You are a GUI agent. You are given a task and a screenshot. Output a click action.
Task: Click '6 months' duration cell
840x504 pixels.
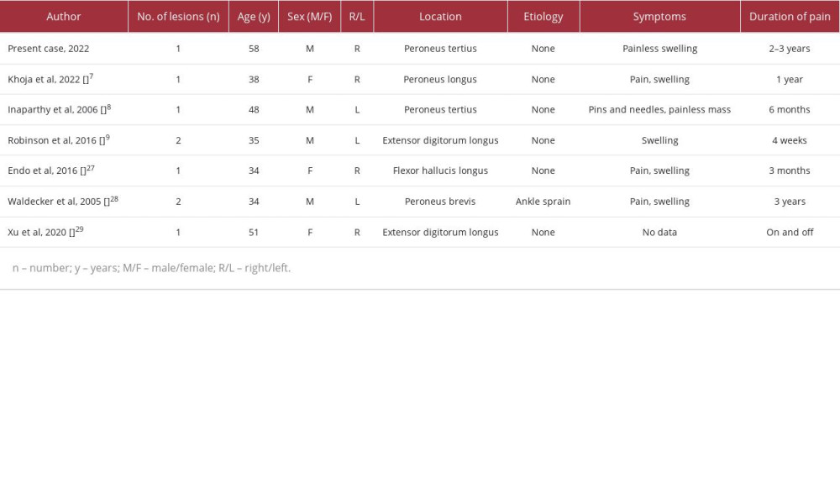[x=790, y=110]
